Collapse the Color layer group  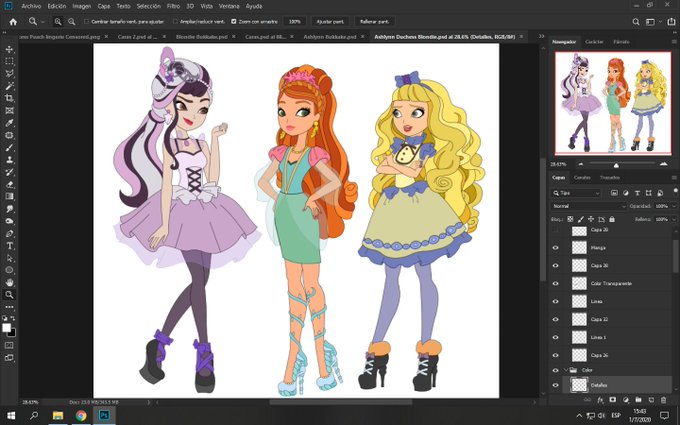point(566,370)
